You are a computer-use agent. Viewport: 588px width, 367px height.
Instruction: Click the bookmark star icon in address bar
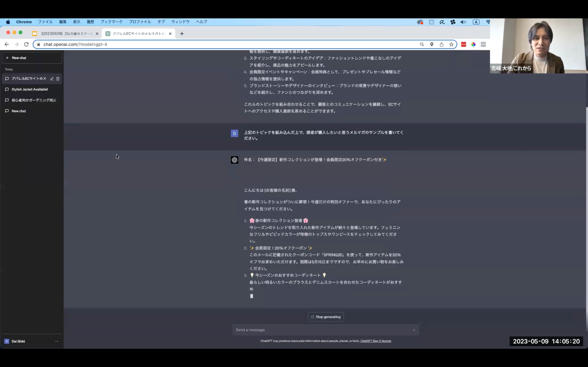(451, 44)
